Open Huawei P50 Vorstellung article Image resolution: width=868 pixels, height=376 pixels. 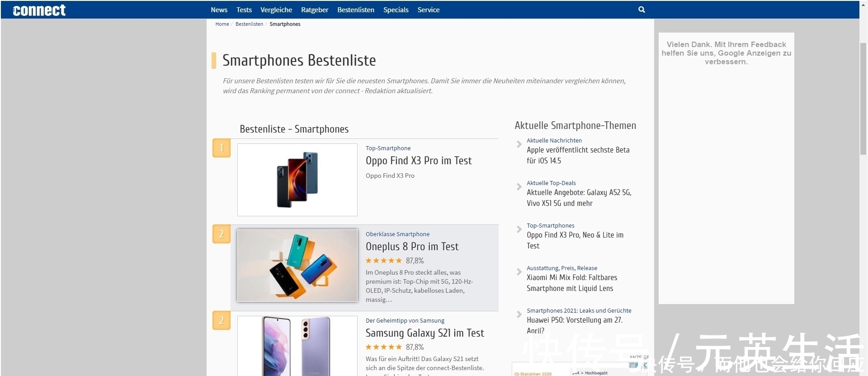tap(575, 325)
